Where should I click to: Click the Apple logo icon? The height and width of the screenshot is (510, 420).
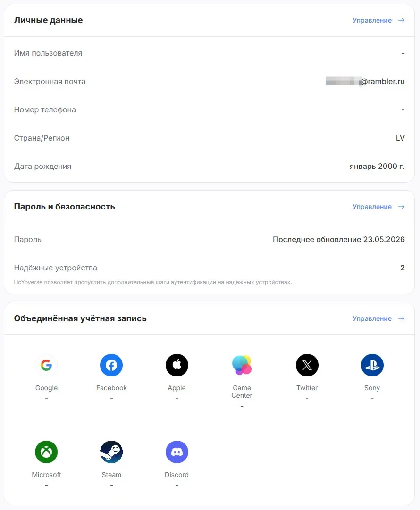click(176, 365)
